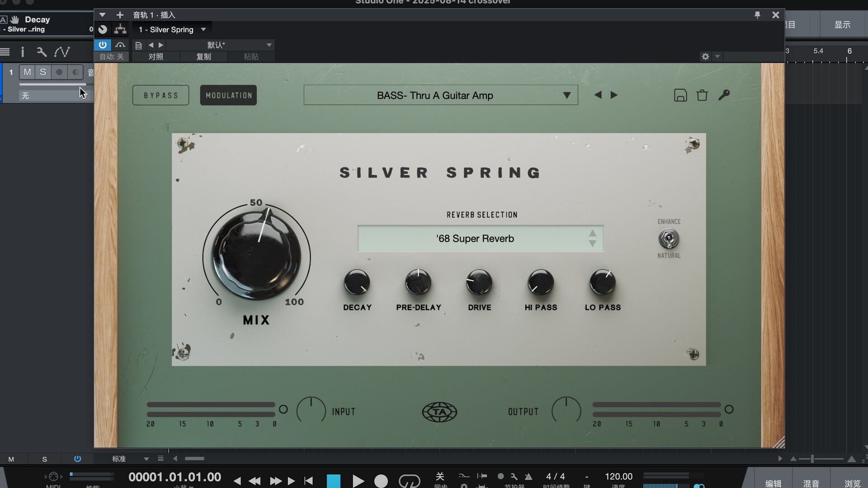
Task: Click the PRE-DELAY knob
Action: (x=418, y=282)
